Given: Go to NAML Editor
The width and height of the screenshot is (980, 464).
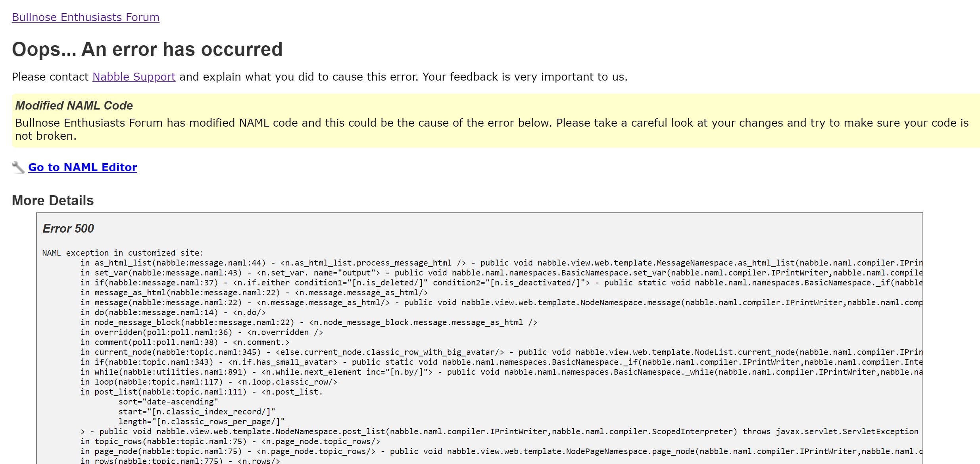Looking at the screenshot, I should [83, 168].
